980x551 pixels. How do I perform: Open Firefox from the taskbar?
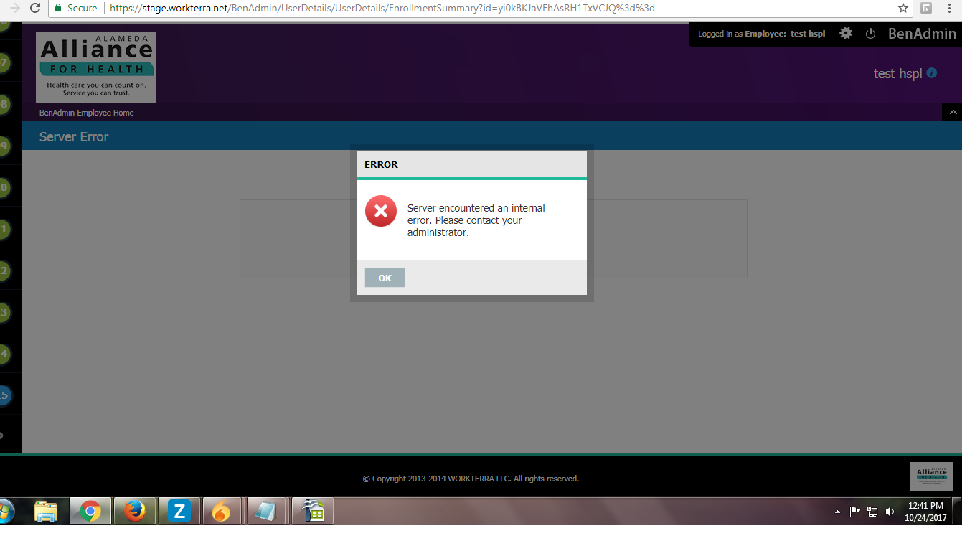point(134,512)
